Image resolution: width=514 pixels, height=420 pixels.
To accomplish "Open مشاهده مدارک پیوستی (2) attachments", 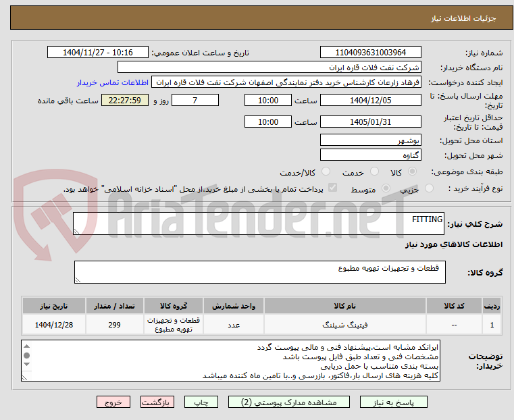I will coord(289,402).
